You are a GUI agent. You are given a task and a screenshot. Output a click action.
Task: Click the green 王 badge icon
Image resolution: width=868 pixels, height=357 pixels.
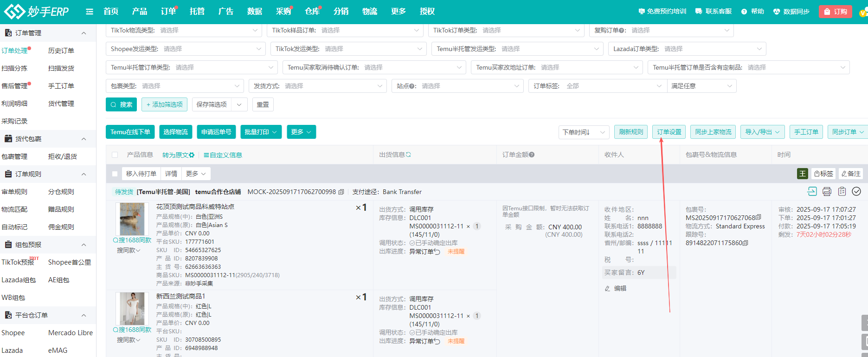coord(803,174)
